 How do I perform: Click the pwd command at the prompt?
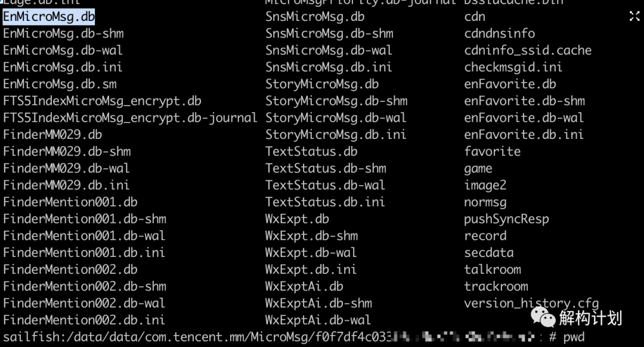[x=574, y=337]
